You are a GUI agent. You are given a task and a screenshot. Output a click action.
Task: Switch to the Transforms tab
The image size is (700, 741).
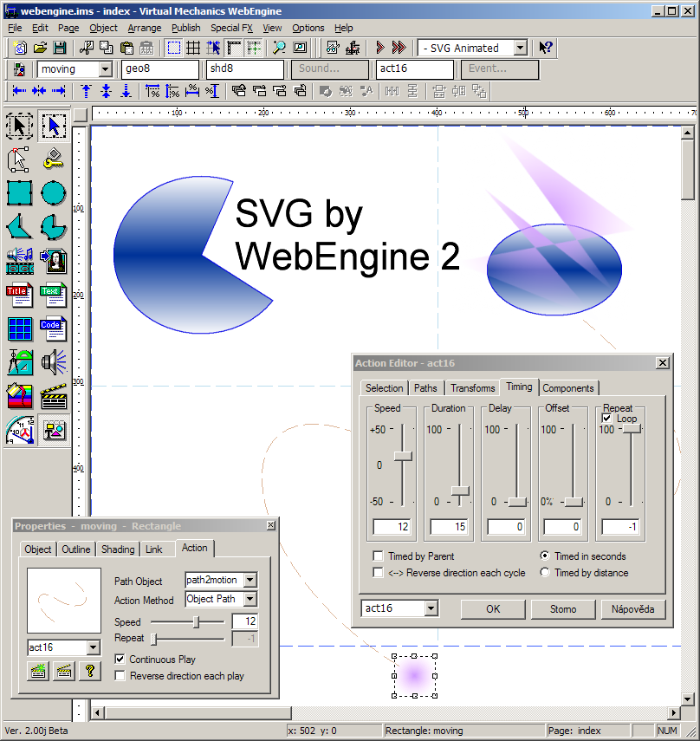tap(472, 388)
